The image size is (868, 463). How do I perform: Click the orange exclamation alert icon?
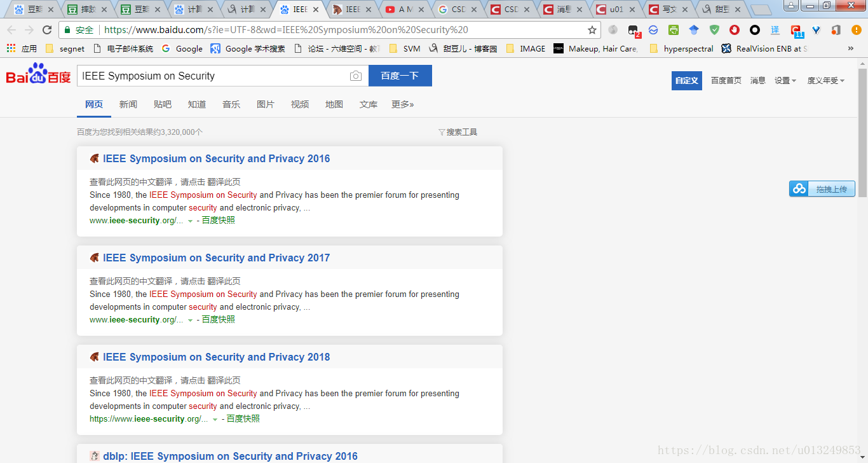[856, 30]
